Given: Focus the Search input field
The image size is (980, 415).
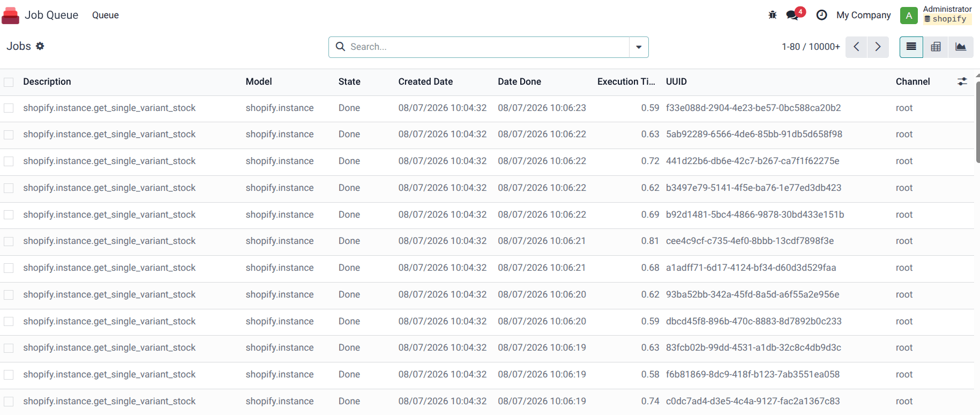Looking at the screenshot, I should pyautogui.click(x=488, y=47).
